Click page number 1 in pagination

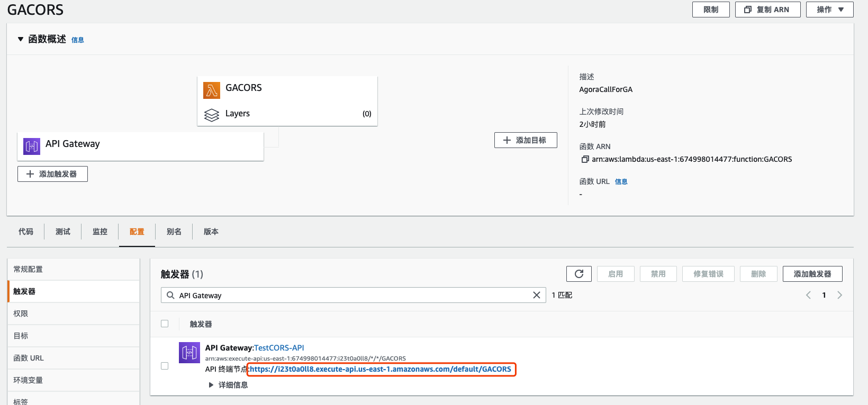click(x=824, y=295)
